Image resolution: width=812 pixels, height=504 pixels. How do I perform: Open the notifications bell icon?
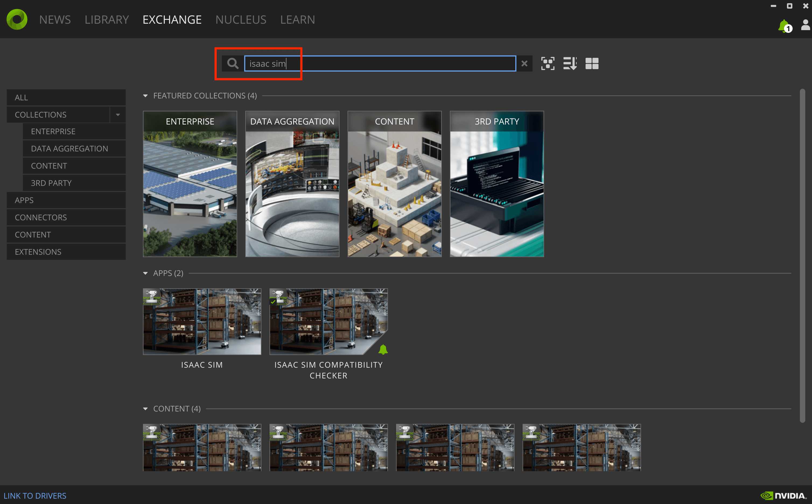tap(784, 26)
